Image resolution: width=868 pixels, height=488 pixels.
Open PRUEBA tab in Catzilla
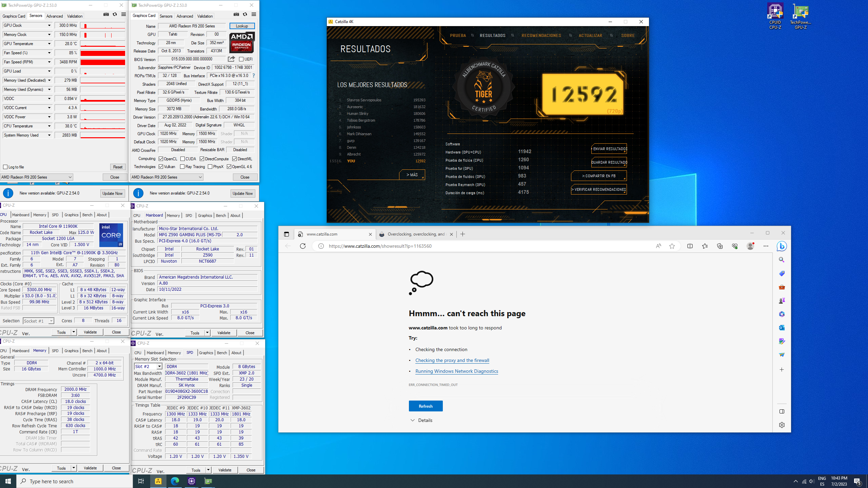click(x=458, y=36)
